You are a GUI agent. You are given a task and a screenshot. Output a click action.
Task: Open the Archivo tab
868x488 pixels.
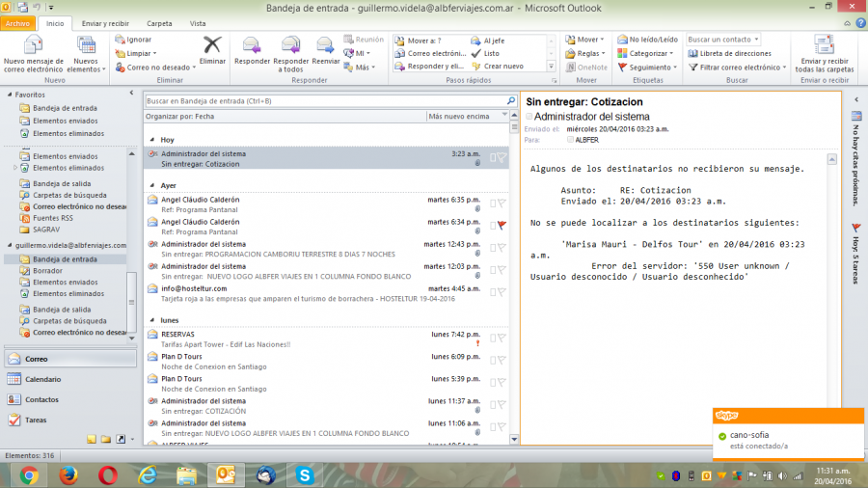(17, 23)
